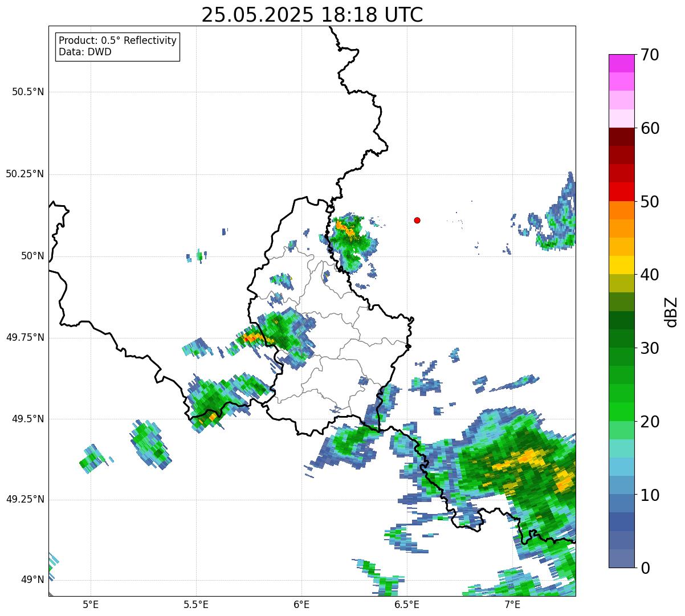The height and width of the screenshot is (616, 685).
Task: Click the 50.25°N latitude label
Action: coord(25,174)
